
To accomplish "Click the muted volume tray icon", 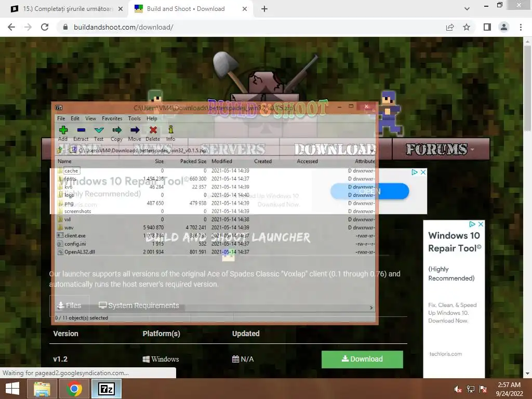I will 458,389.
